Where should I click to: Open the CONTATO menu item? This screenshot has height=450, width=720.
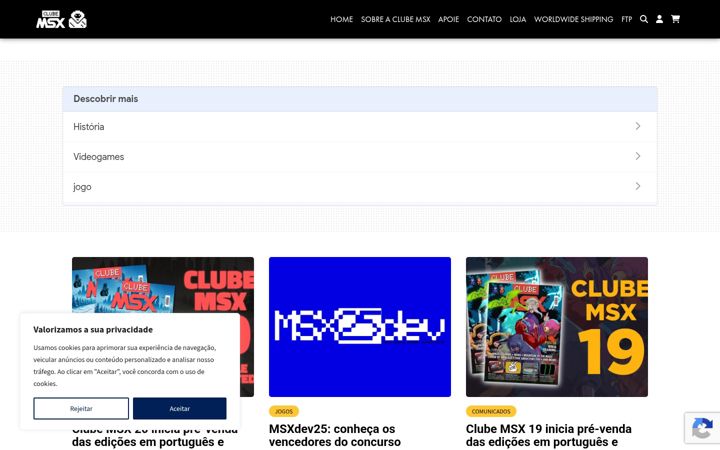coord(484,19)
